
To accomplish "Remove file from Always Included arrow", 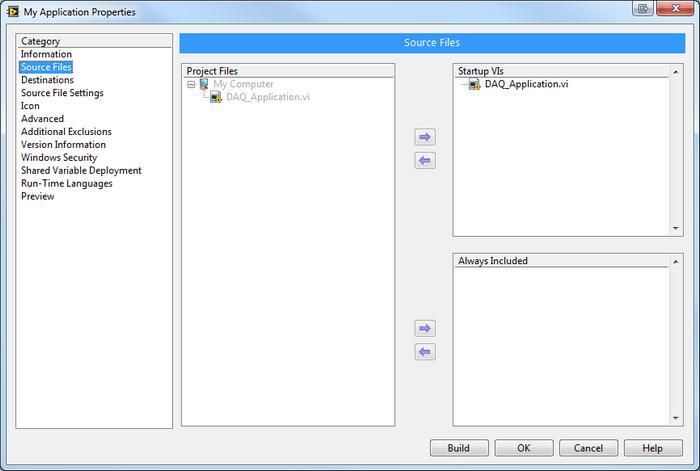I will pos(425,352).
